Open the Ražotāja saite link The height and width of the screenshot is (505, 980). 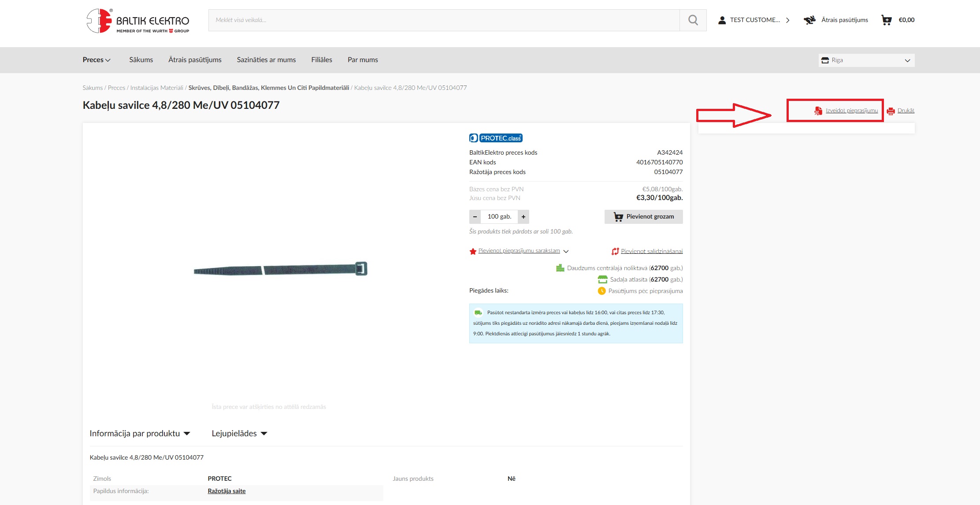pos(226,491)
